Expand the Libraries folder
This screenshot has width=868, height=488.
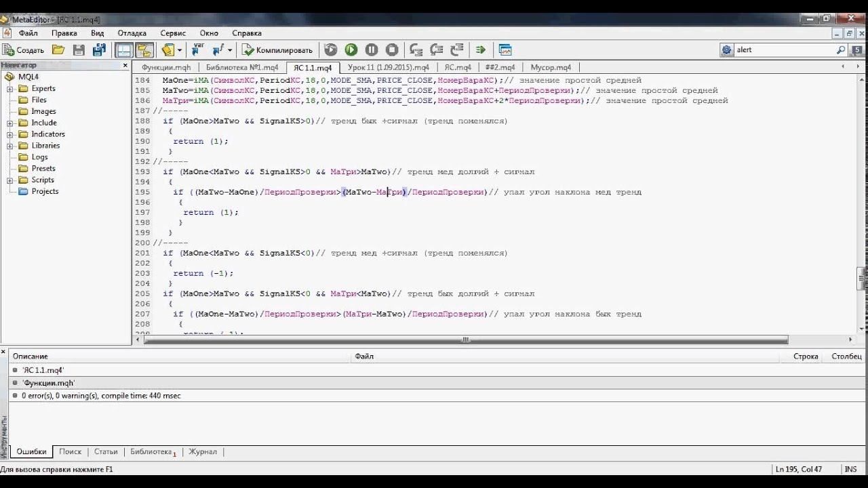[10, 146]
